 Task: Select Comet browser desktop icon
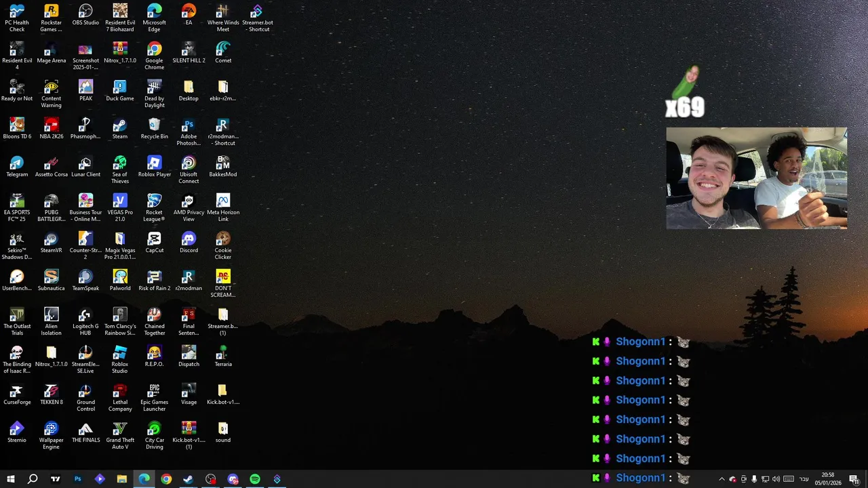point(223,52)
